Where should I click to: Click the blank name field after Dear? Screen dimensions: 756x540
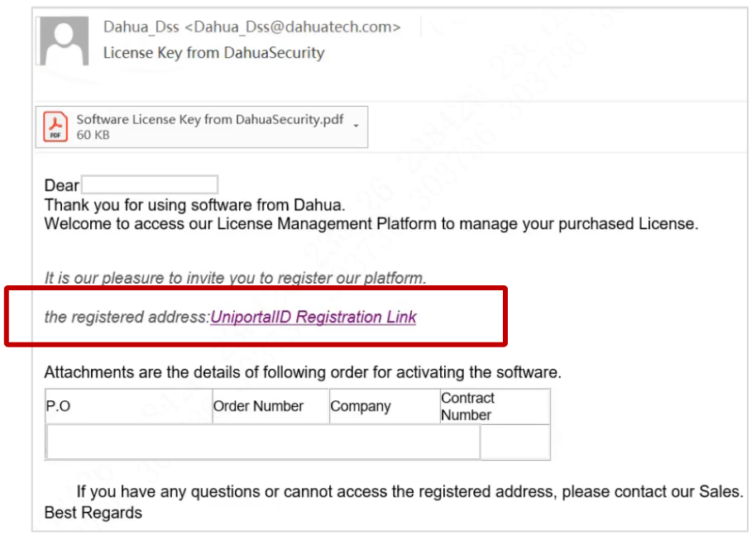[x=149, y=184]
